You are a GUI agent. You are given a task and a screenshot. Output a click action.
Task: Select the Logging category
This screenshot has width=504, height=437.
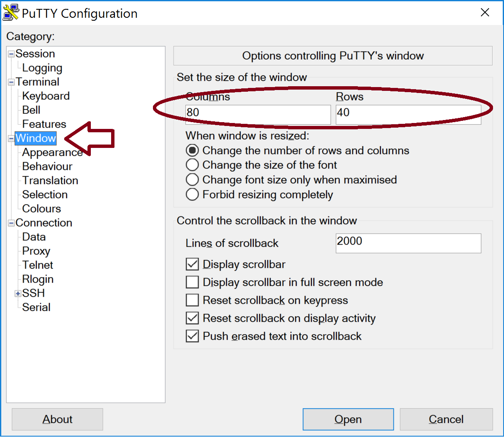(x=42, y=68)
